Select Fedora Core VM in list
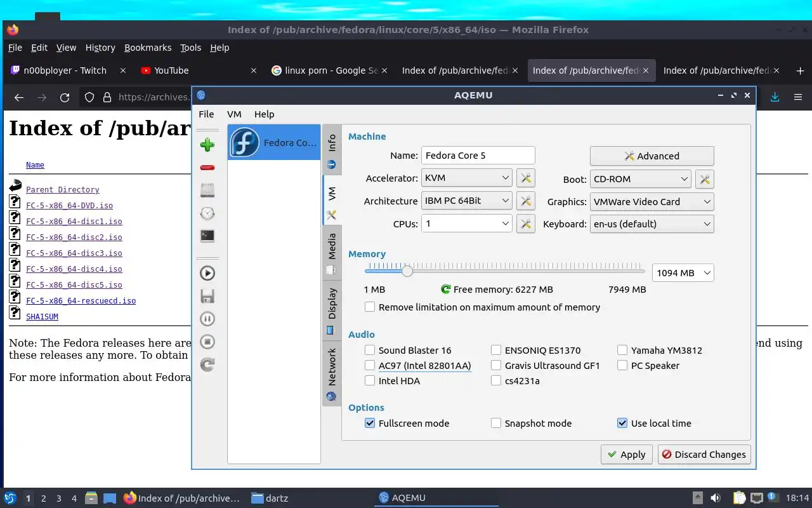Screen dimensions: 812x508 pyautogui.click(x=274, y=142)
